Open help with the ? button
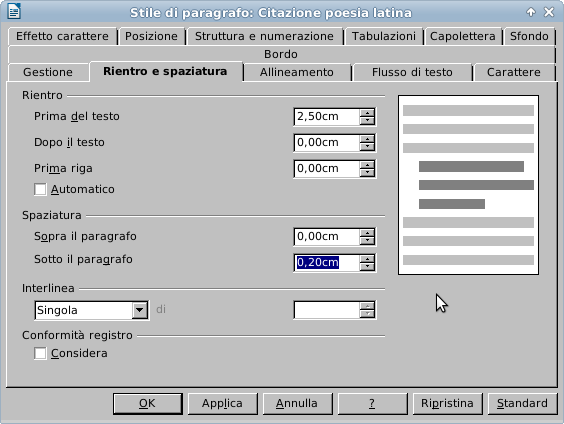The width and height of the screenshot is (564, 424). click(x=372, y=404)
